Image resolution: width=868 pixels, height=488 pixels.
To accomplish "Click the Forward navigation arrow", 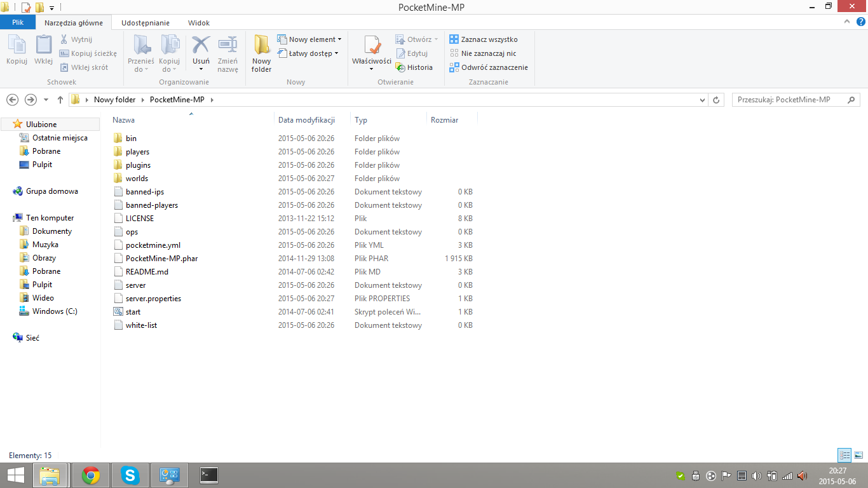I will point(31,100).
